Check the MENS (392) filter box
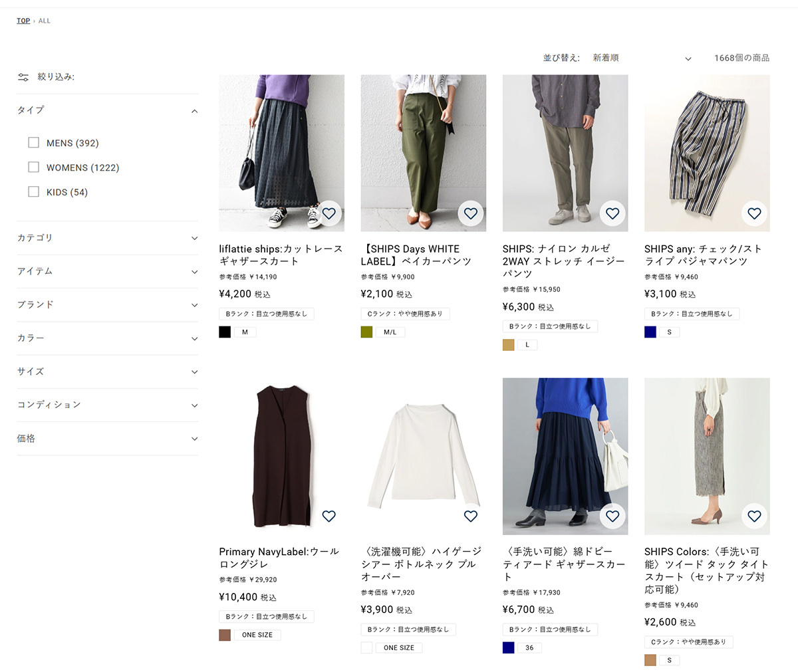The height and width of the screenshot is (672, 798). click(34, 142)
